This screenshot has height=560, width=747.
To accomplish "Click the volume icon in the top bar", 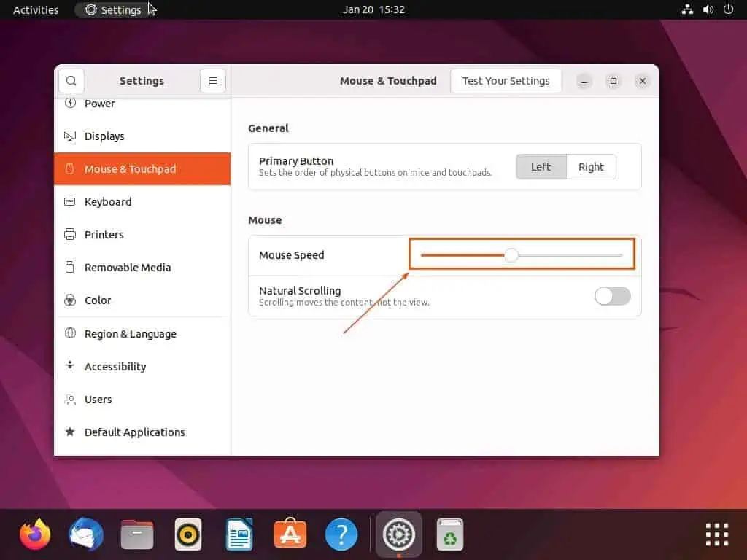I will point(708,9).
